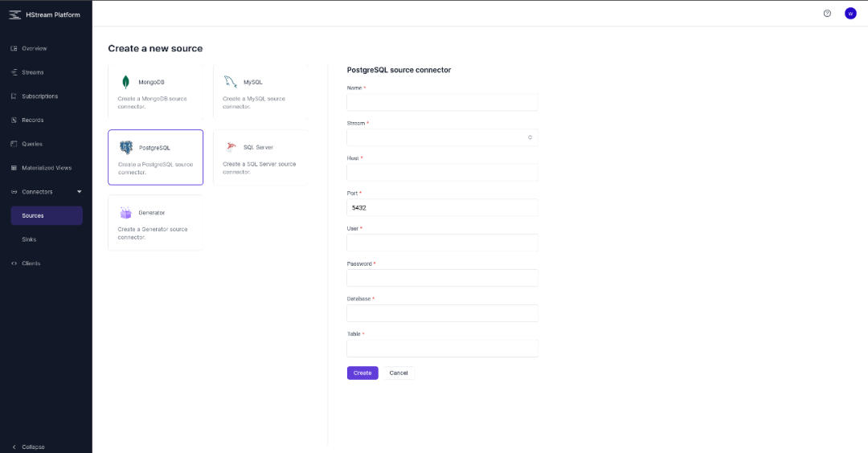This screenshot has width=868, height=453.
Task: Open the Sinks menu item
Action: [x=29, y=239]
